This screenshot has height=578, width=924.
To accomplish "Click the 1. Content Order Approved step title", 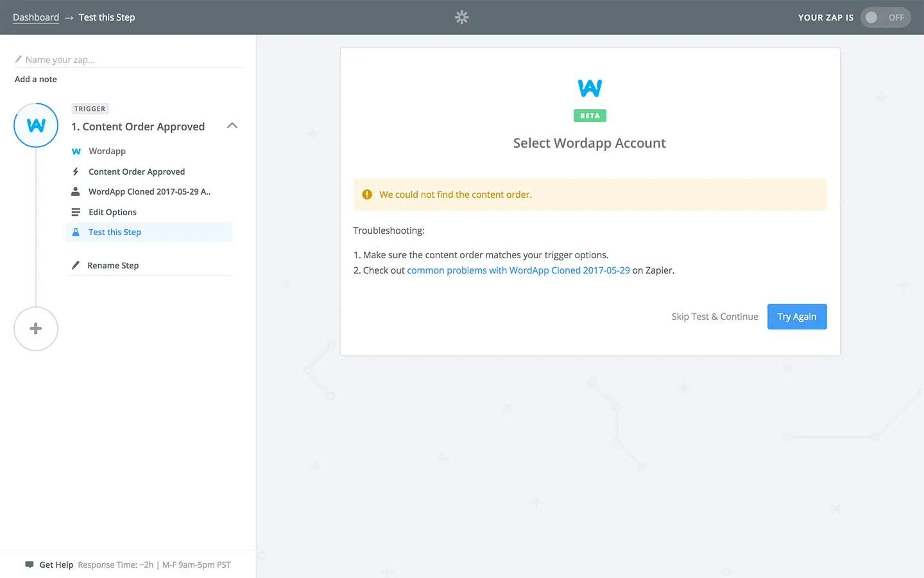I will pyautogui.click(x=138, y=127).
